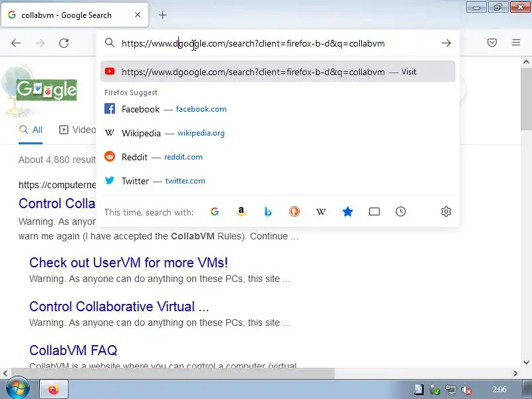Choose Facebook suggestion
This screenshot has width=532, height=399.
coord(278,109)
